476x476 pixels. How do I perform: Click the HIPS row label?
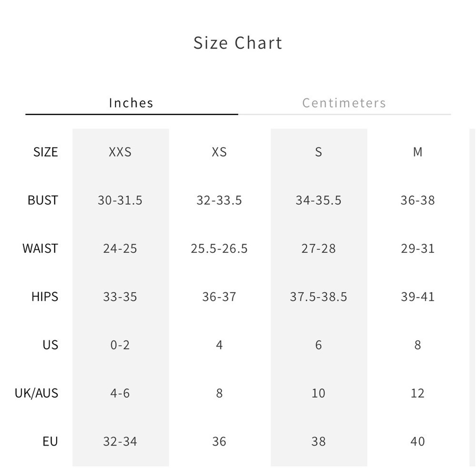click(x=45, y=297)
